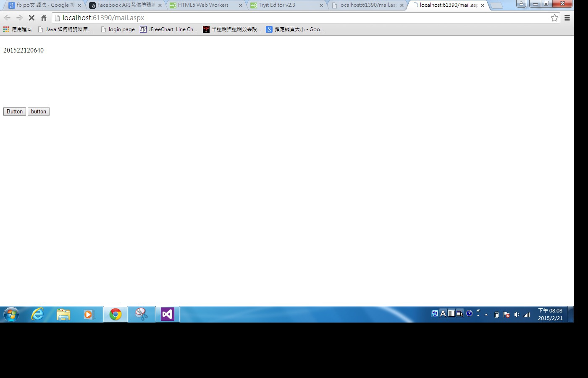
Task: Open the login page bookmark
Action: (x=118, y=29)
